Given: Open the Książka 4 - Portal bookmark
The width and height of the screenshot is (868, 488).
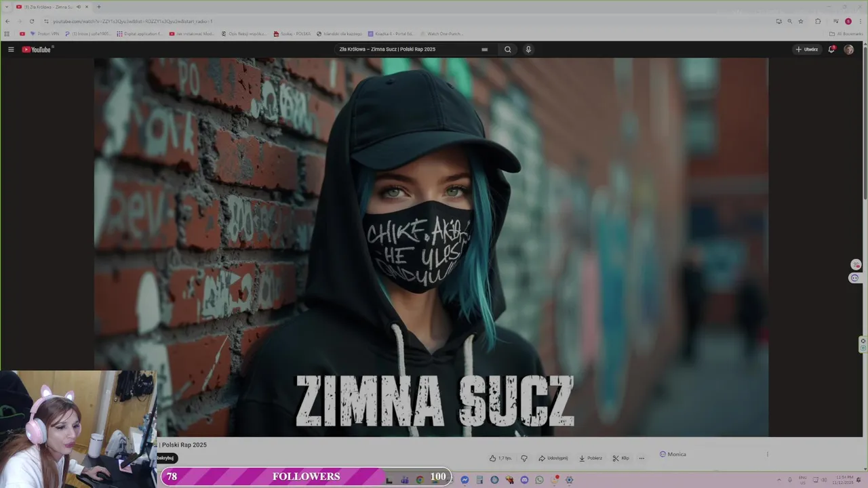Looking at the screenshot, I should click(x=391, y=34).
